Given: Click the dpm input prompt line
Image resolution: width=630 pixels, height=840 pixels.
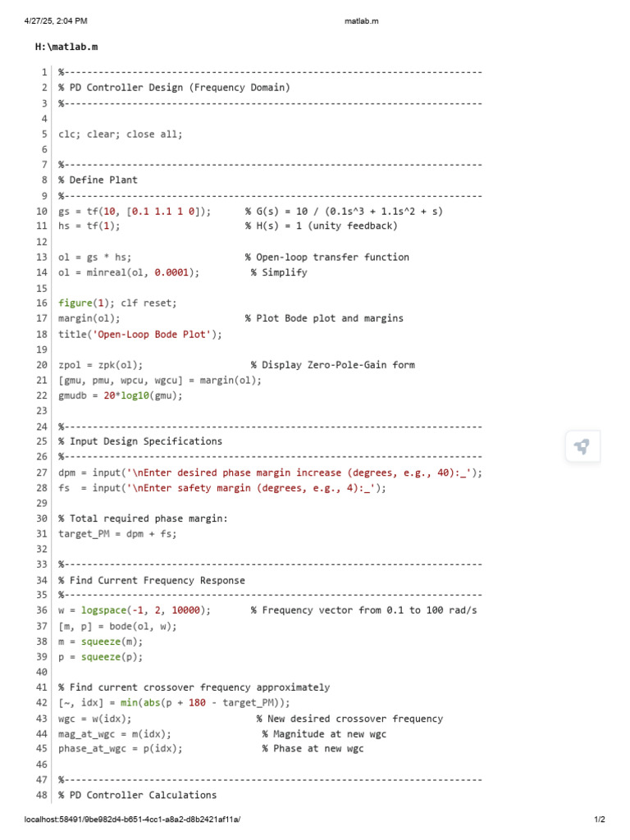Looking at the screenshot, I should click(x=270, y=472).
